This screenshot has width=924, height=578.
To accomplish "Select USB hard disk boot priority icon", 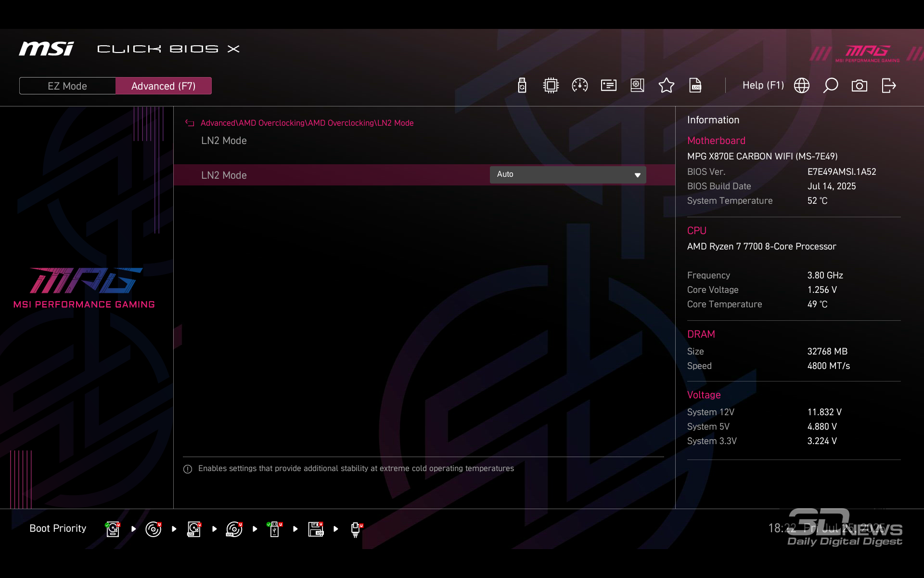I will point(194,529).
